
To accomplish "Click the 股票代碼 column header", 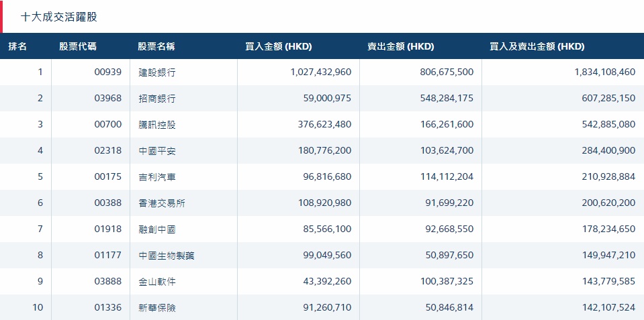I will tap(77, 46).
